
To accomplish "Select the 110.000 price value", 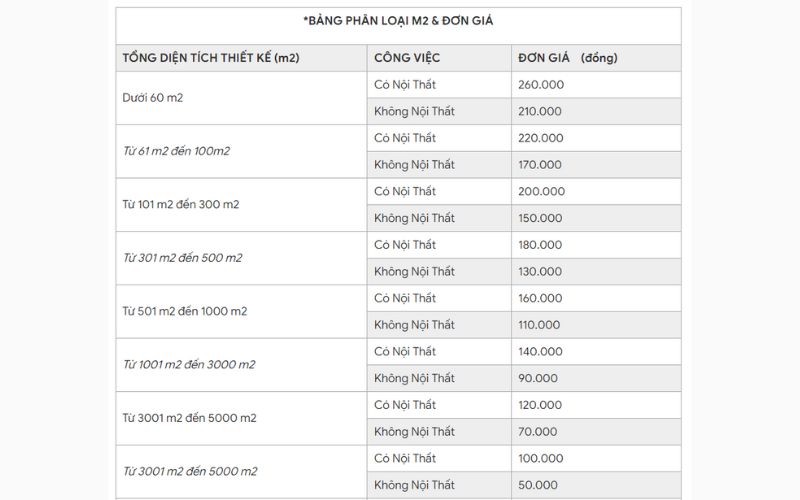I will pyautogui.click(x=541, y=325).
